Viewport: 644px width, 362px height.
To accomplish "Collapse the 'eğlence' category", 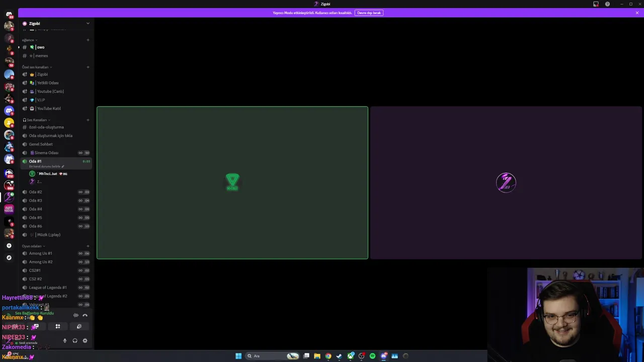I will pyautogui.click(x=29, y=40).
